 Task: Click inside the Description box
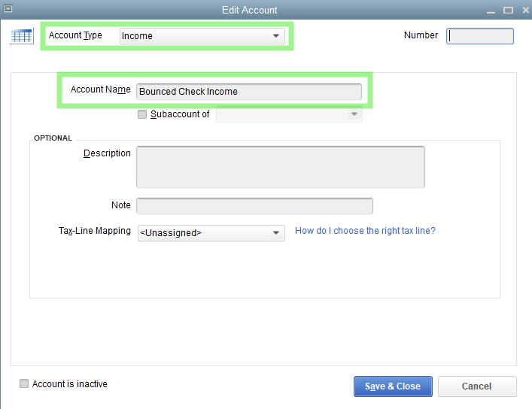click(281, 167)
